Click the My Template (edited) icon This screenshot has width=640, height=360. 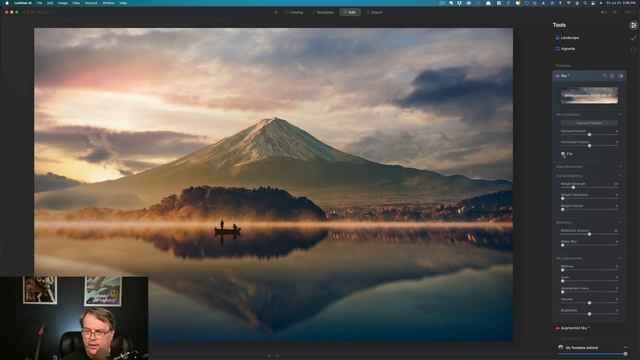click(x=561, y=347)
